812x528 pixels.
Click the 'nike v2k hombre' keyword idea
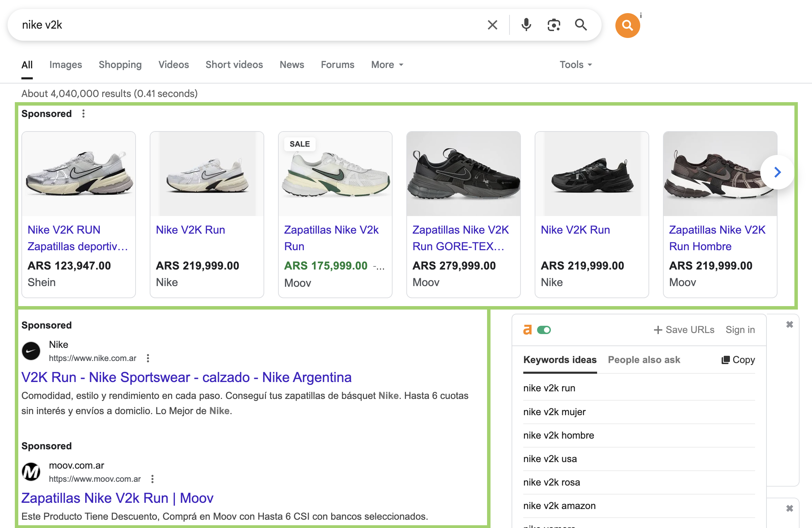pyautogui.click(x=639, y=436)
